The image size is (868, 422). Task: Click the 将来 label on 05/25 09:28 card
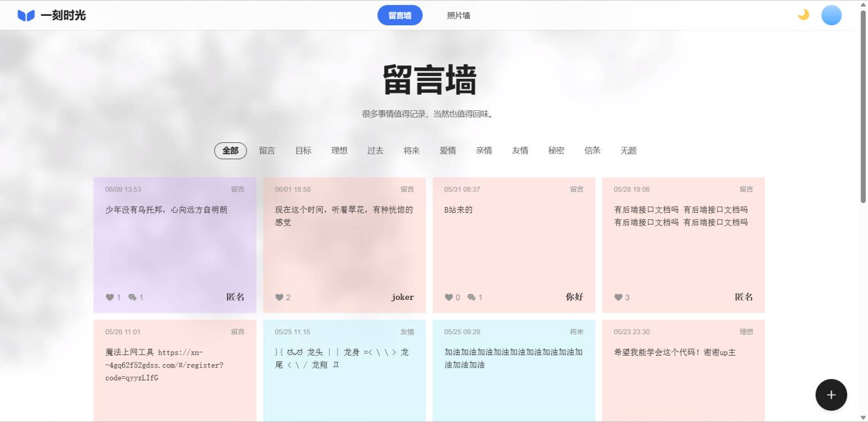[x=577, y=332]
